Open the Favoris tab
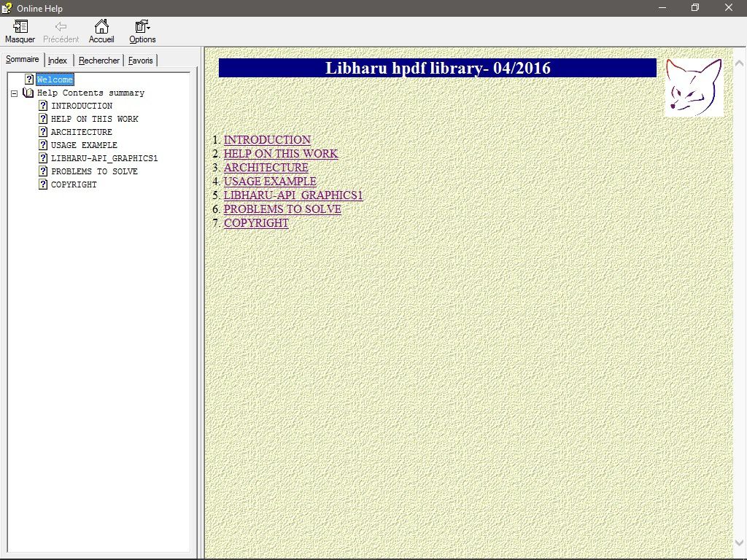The height and width of the screenshot is (560, 747). coord(141,61)
